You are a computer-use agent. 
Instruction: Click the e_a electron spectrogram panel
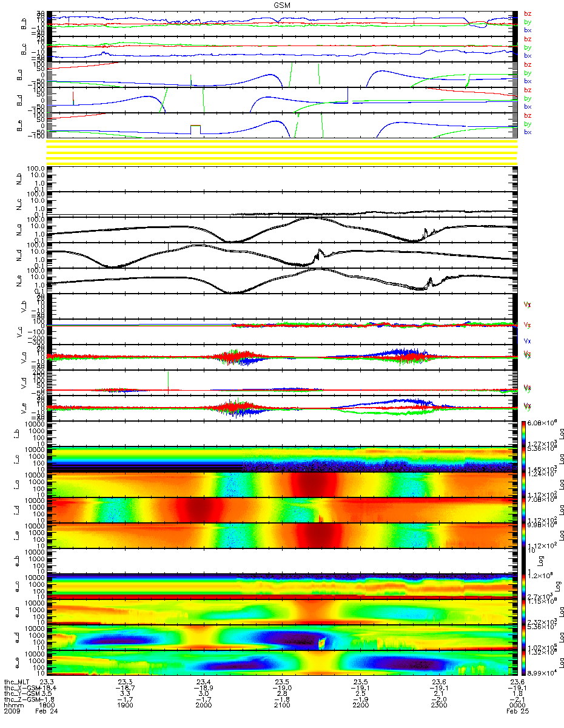pos(281,612)
